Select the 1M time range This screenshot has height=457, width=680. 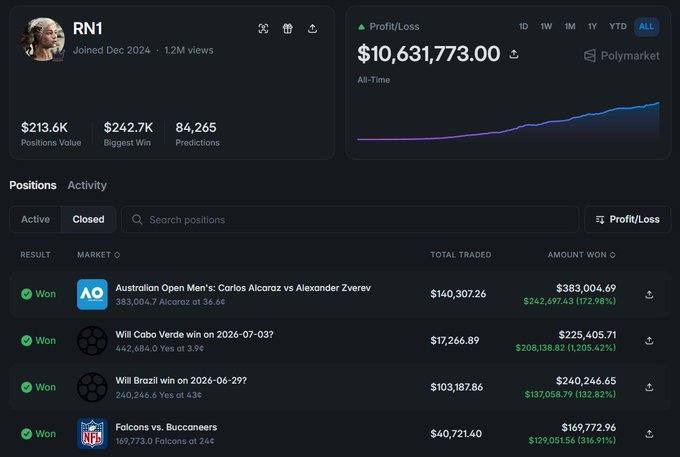tap(570, 26)
